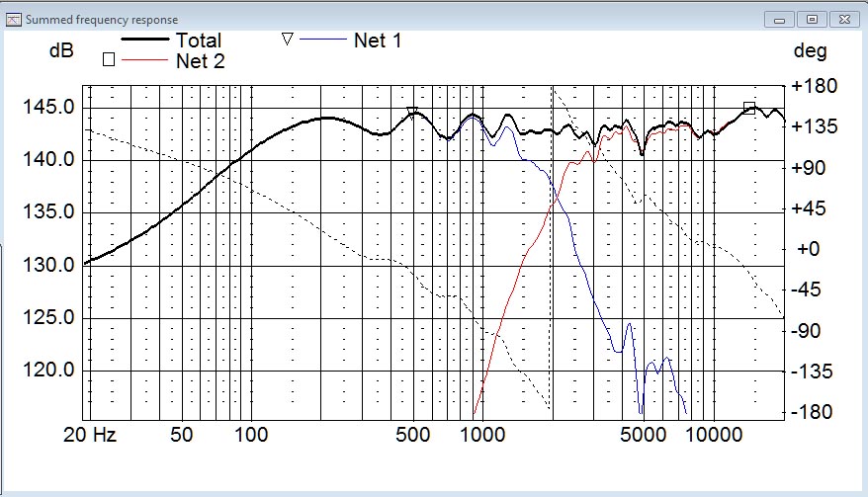Click the window icon beside Summed frequency response
Screen dimensions: 868x497
pyautogui.click(x=13, y=20)
